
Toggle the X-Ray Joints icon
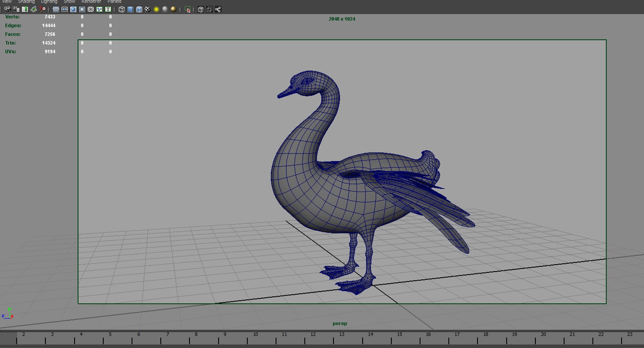pyautogui.click(x=218, y=9)
